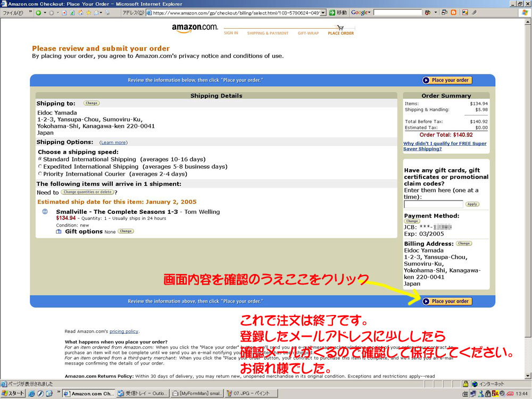Expand the quick launch overflow chevron
This screenshot has height=399, width=532.
59,392
